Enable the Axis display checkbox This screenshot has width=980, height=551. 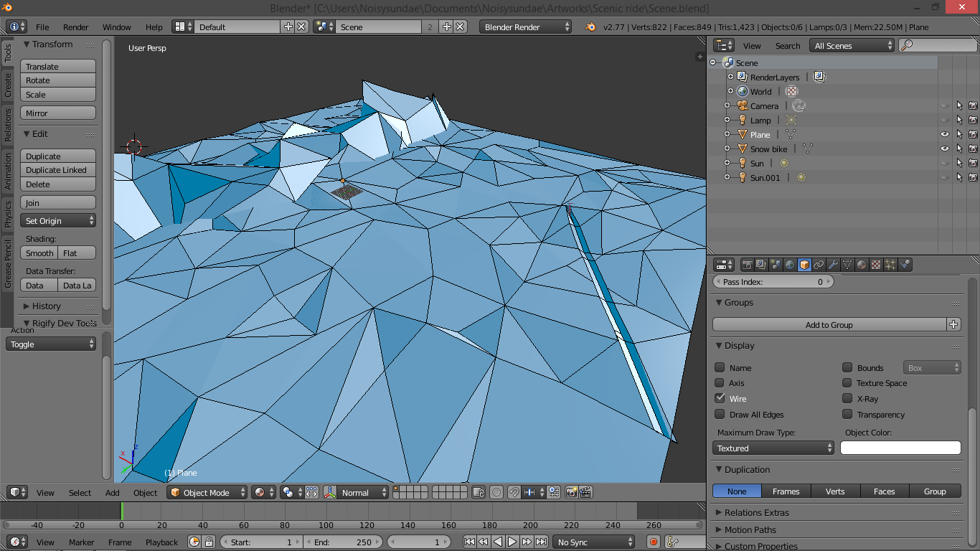pos(720,383)
